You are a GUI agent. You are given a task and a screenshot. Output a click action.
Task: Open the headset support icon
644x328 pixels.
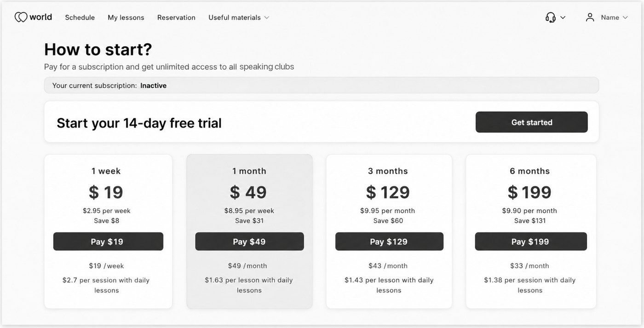[550, 17]
